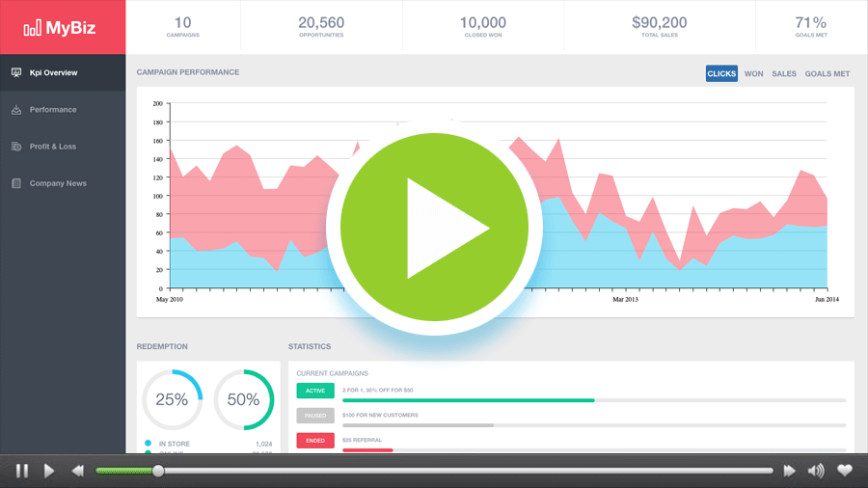
Task: Rewind using the skip-back arrow icon
Action: click(77, 471)
